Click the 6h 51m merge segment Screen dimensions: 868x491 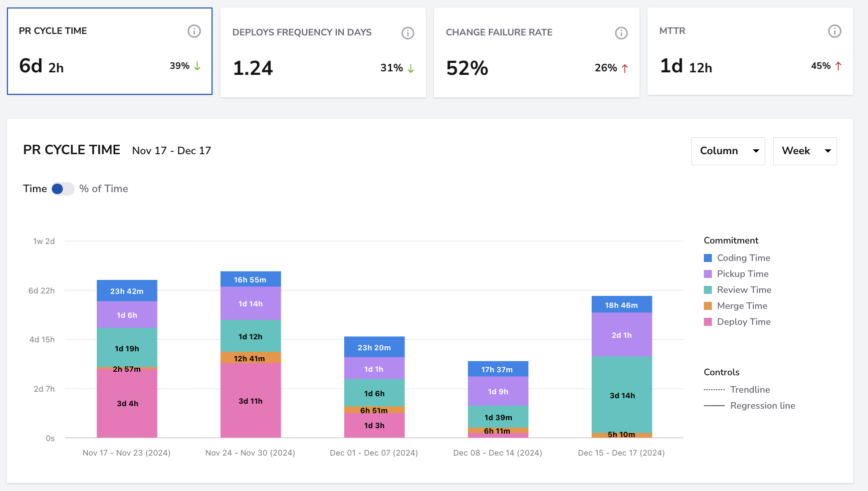tap(374, 410)
